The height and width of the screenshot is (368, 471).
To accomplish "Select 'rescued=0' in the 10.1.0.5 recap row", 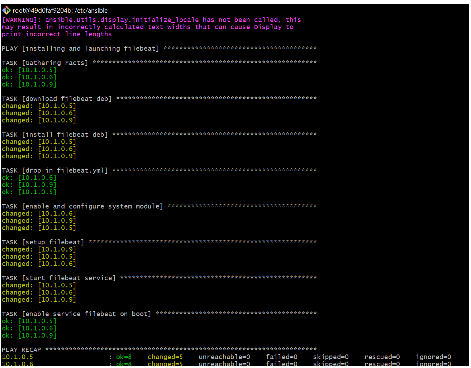I will tap(382, 357).
